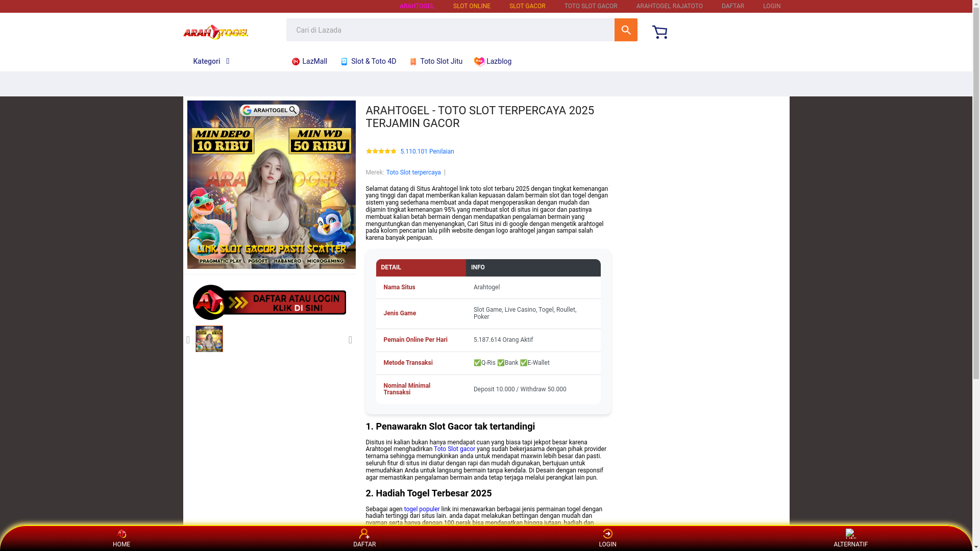
Task: Click the Pemain Online Per Hari label
Action: [x=415, y=340]
